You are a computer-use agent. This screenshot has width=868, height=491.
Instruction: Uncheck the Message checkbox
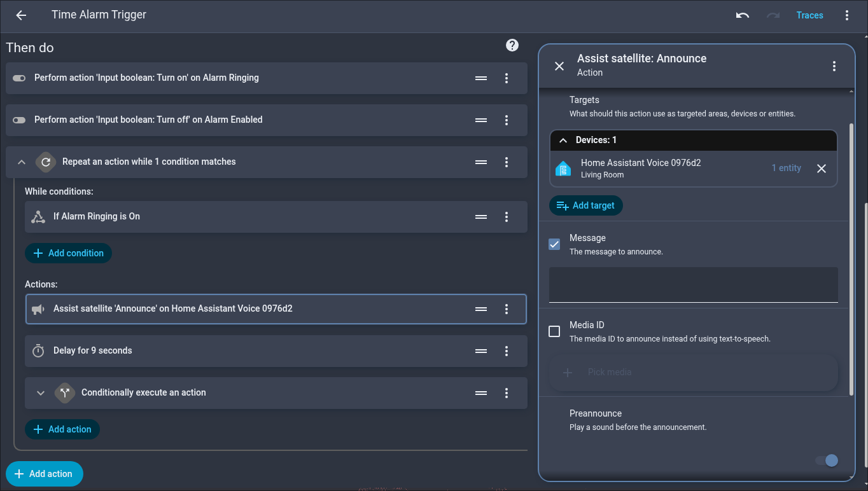point(554,244)
